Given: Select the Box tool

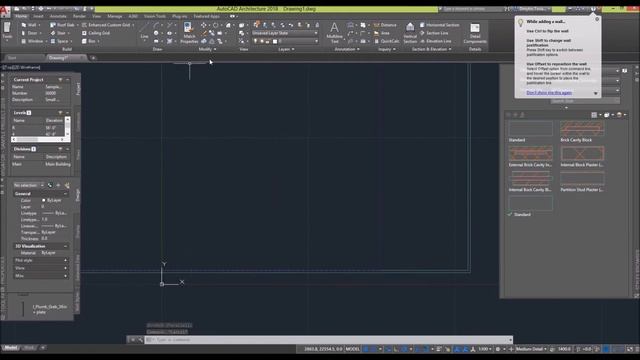Looking at the screenshot, I should pyautogui.click(x=89, y=41).
